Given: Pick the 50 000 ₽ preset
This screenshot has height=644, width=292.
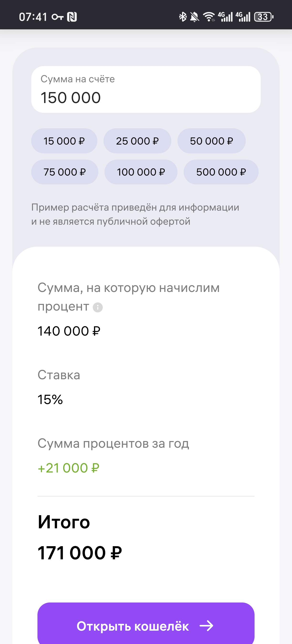Looking at the screenshot, I should (x=212, y=141).
